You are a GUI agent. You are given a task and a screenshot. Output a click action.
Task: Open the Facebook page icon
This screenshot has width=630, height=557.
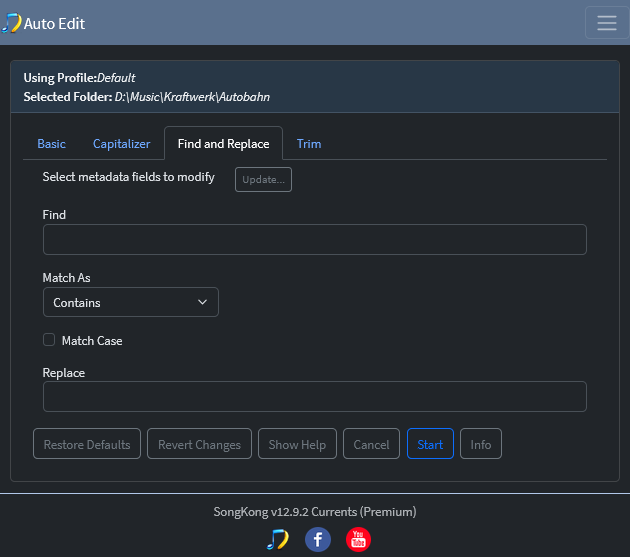coord(317,539)
